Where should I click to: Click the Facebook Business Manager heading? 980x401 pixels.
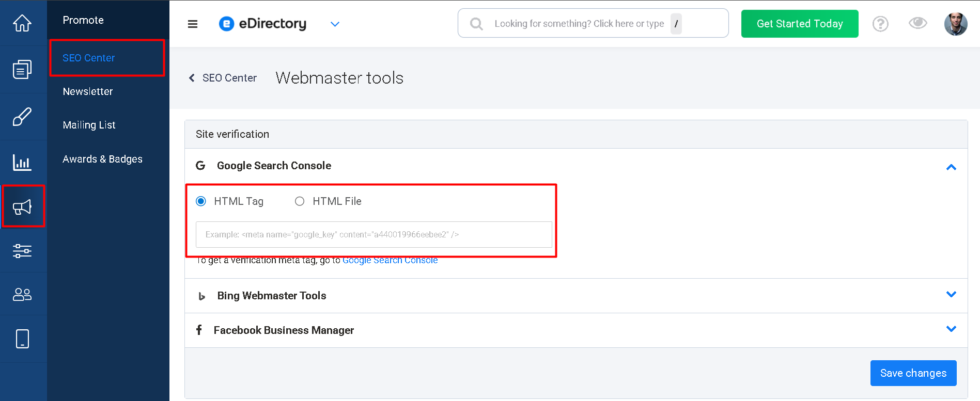284,330
